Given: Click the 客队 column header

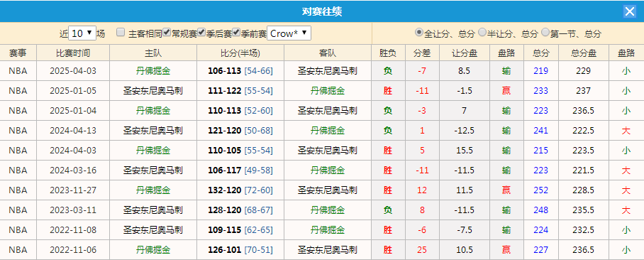Looking at the screenshot, I should (x=328, y=53).
